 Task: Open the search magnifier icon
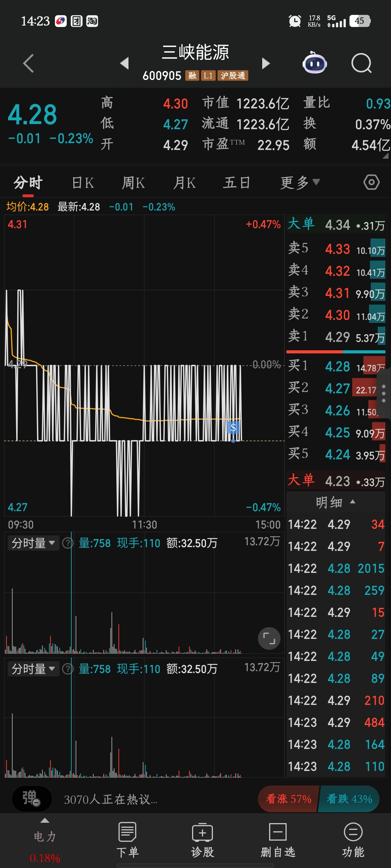click(x=361, y=63)
